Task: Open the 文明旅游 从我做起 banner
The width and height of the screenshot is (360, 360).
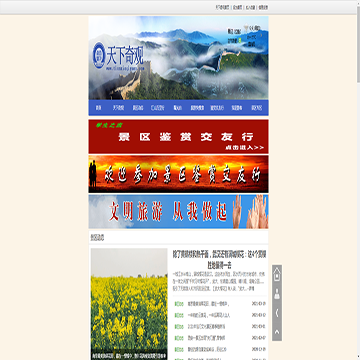Action: (x=178, y=212)
